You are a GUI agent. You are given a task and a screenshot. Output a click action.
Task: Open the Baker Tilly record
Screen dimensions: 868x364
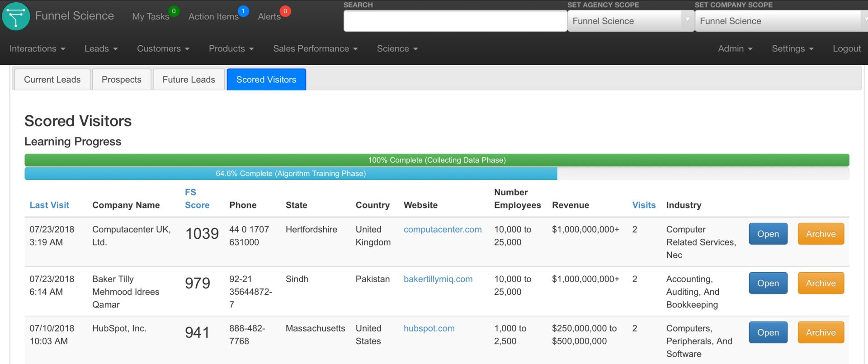click(x=768, y=283)
